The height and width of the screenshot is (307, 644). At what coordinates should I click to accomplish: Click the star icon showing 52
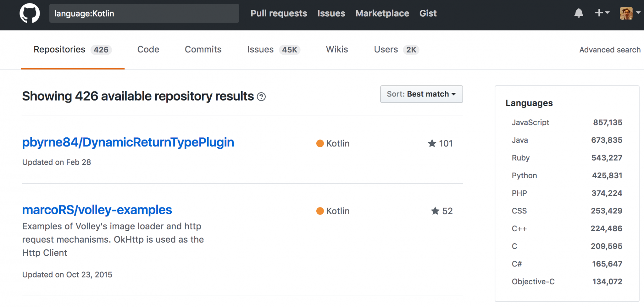(x=435, y=211)
